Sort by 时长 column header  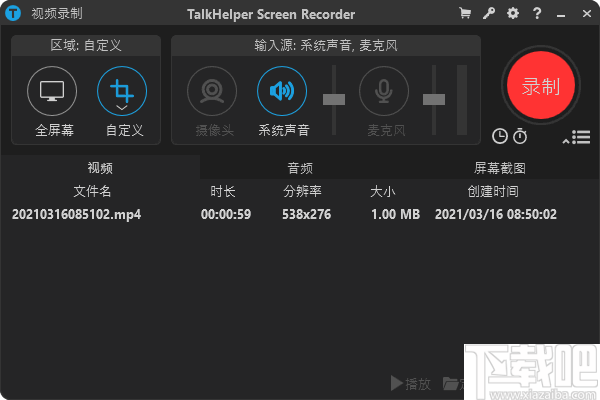tap(223, 191)
